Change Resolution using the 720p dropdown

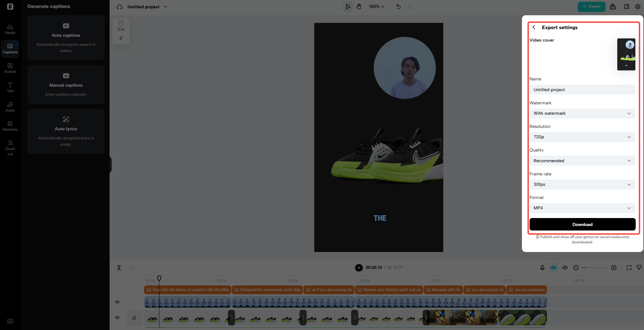582,137
